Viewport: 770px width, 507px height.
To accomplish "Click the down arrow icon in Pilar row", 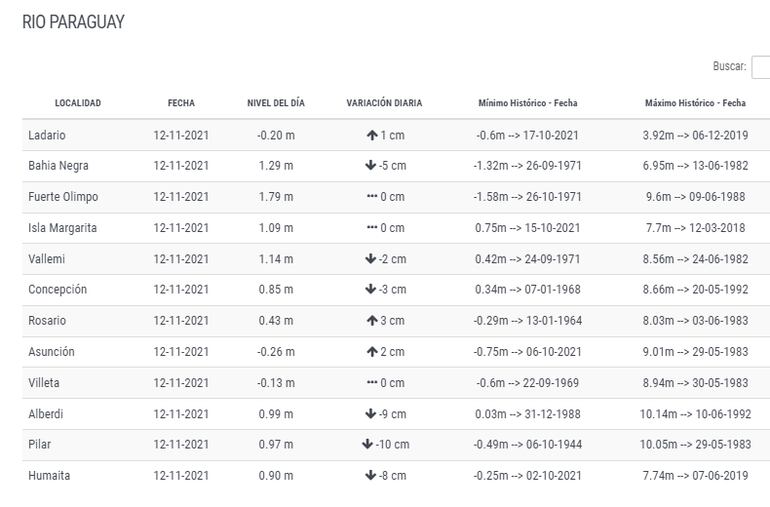I will pos(367,444).
